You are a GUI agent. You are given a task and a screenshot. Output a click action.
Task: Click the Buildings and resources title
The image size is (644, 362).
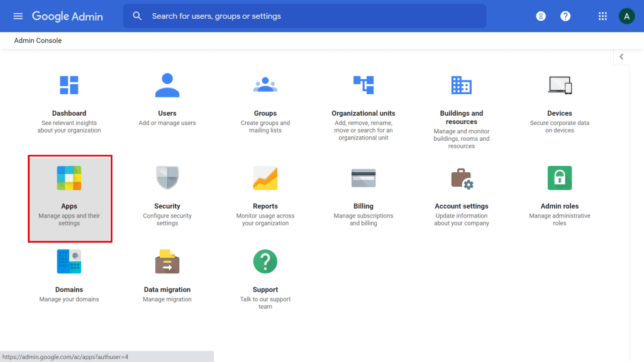click(462, 118)
